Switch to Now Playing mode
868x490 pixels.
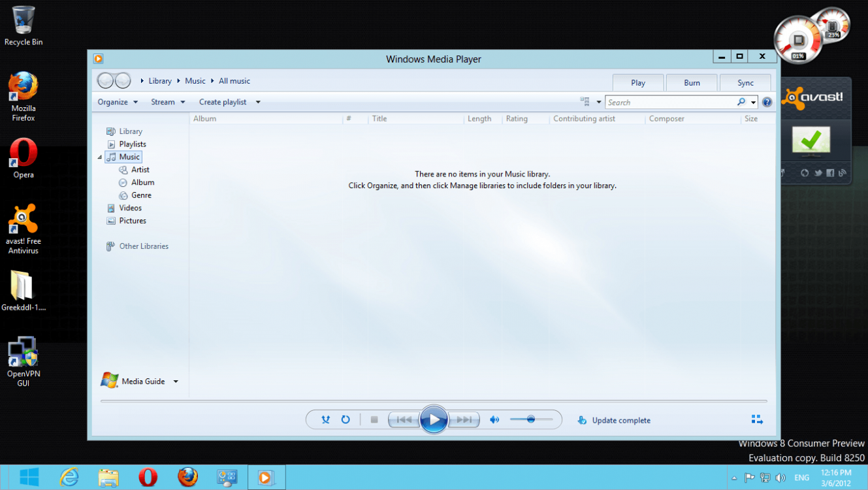point(757,419)
